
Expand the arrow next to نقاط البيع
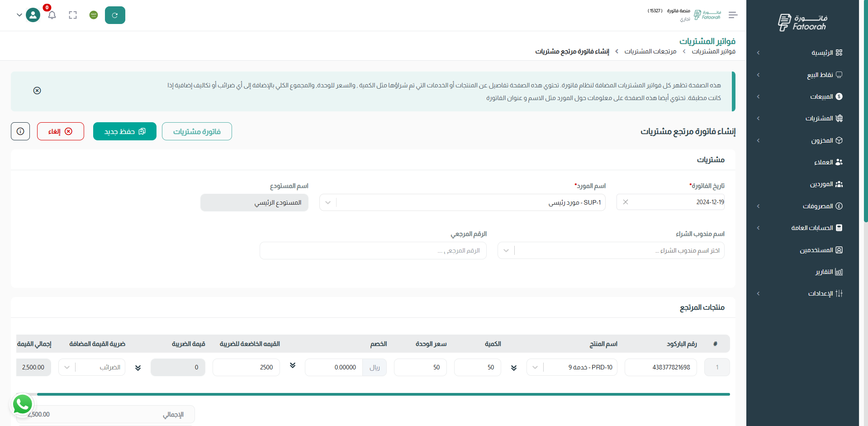click(758, 75)
